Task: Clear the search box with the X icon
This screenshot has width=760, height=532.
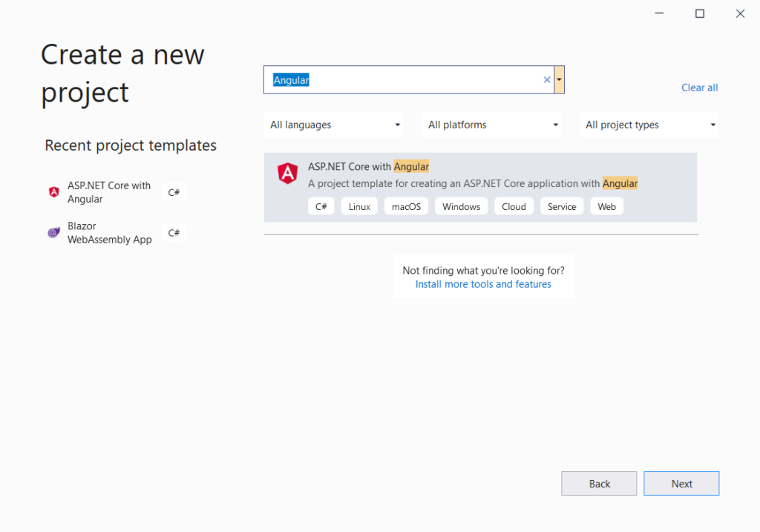Action: tap(547, 80)
